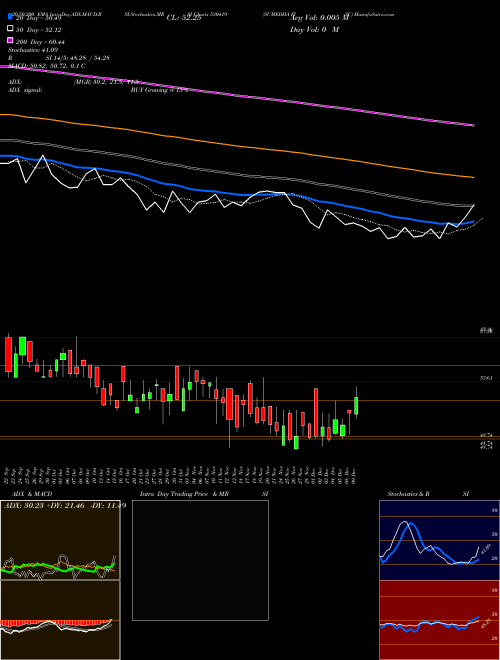Image resolution: width=500 pixels, height=660 pixels.
Task: Click the 'Day Vol: 0 M' value
Action: pos(314,29)
